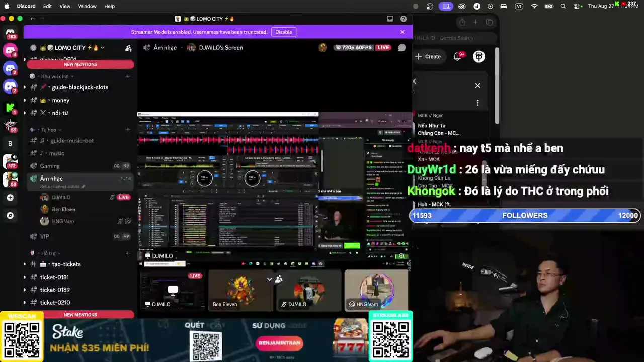Image resolution: width=644 pixels, height=362 pixels.
Task: Expand threads arrow beside nối-từ channel
Action: point(25,113)
